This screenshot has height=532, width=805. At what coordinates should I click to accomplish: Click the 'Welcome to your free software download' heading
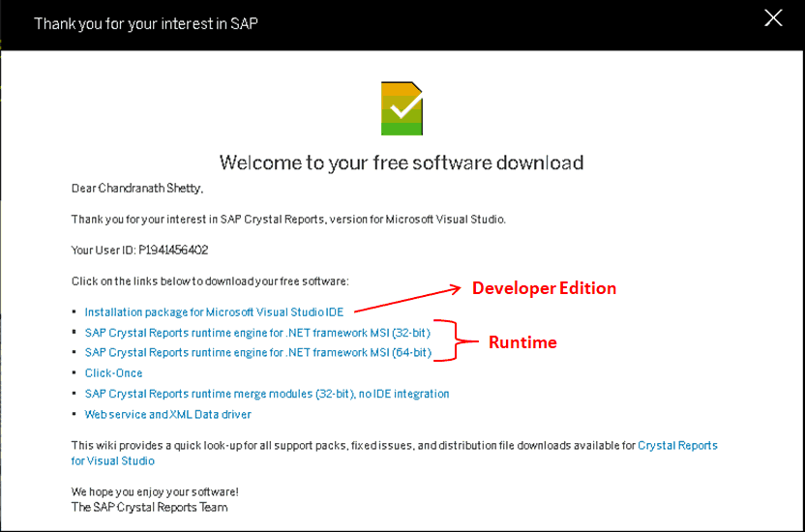tap(402, 163)
